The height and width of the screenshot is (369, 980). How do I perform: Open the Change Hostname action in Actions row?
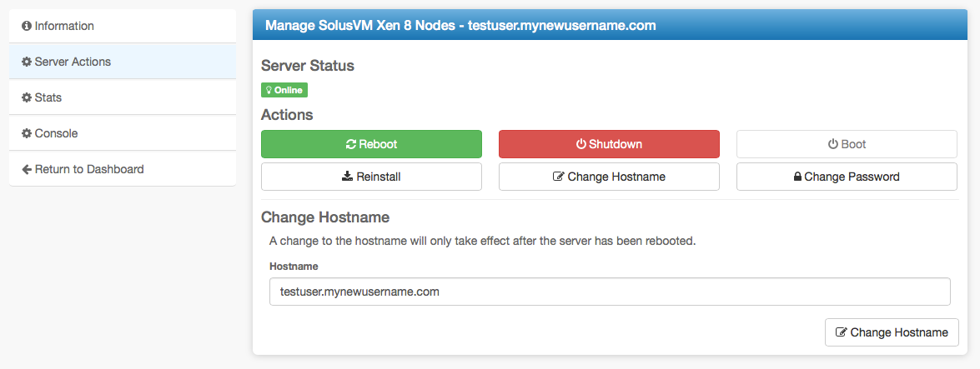609,177
